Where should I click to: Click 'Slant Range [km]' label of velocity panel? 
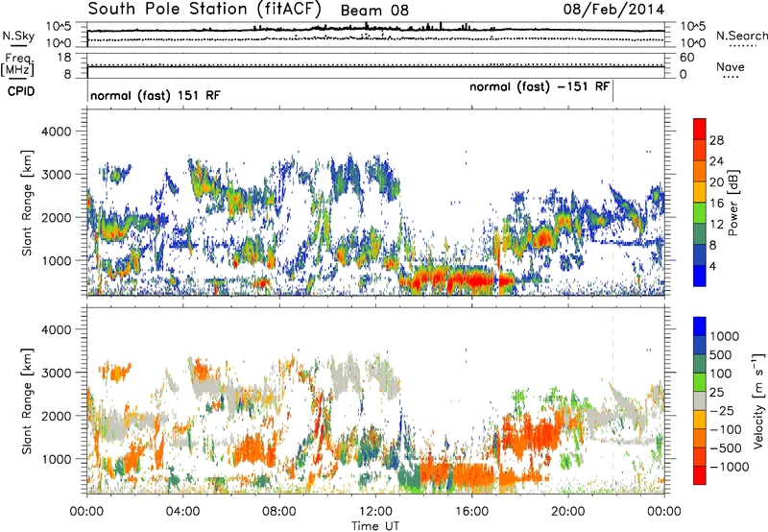click(27, 401)
